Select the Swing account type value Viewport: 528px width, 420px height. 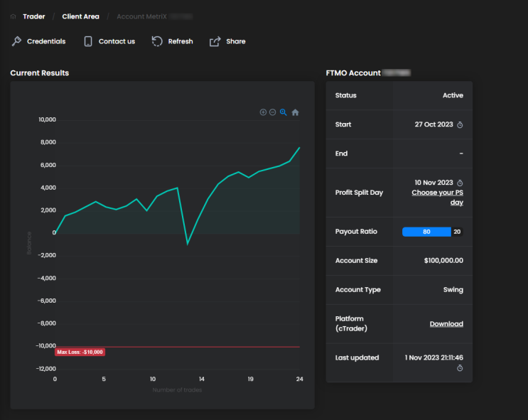(453, 290)
